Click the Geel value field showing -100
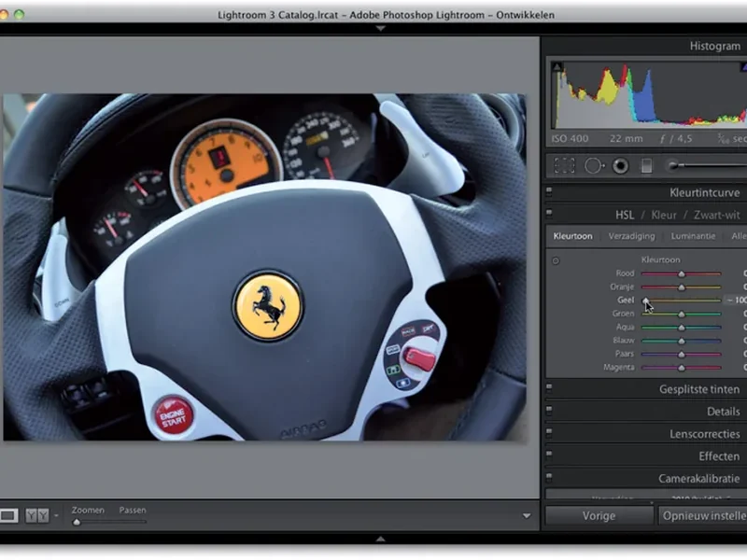 point(737,300)
